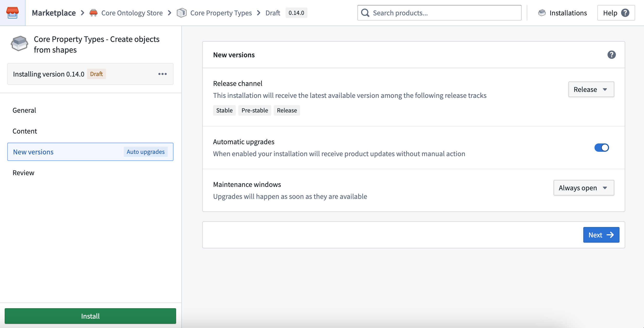Click the General navigation tab
Viewport: 644px width, 328px height.
pyautogui.click(x=24, y=110)
